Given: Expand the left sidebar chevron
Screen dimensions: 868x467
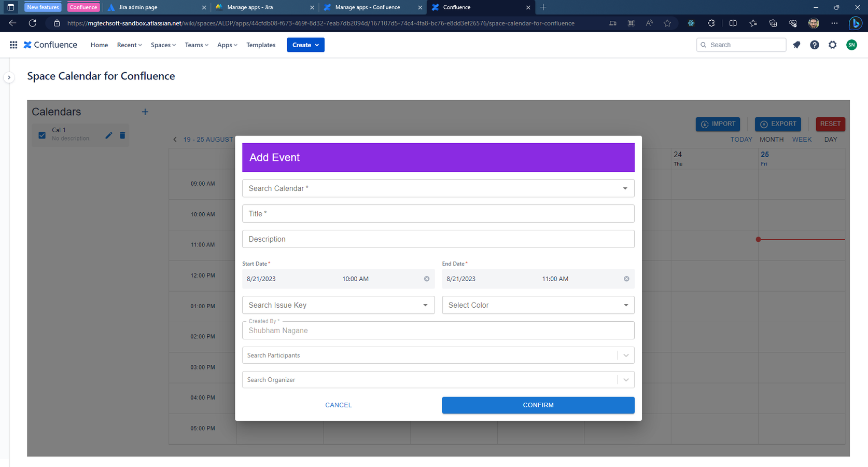Looking at the screenshot, I should (9, 77).
